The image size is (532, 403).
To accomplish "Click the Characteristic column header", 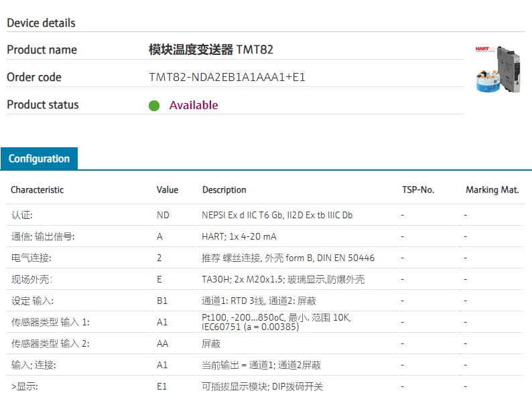I will [37, 190].
